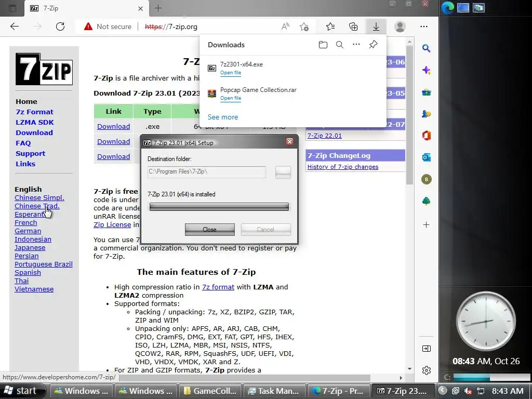532x399 pixels.
Task: Click the Tab actions menu icon
Action: 12,8
